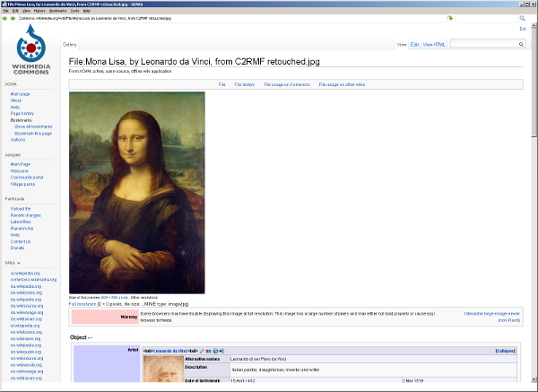Click the vertical page scrollbar
The width and height of the screenshot is (538, 392).
click(x=534, y=179)
